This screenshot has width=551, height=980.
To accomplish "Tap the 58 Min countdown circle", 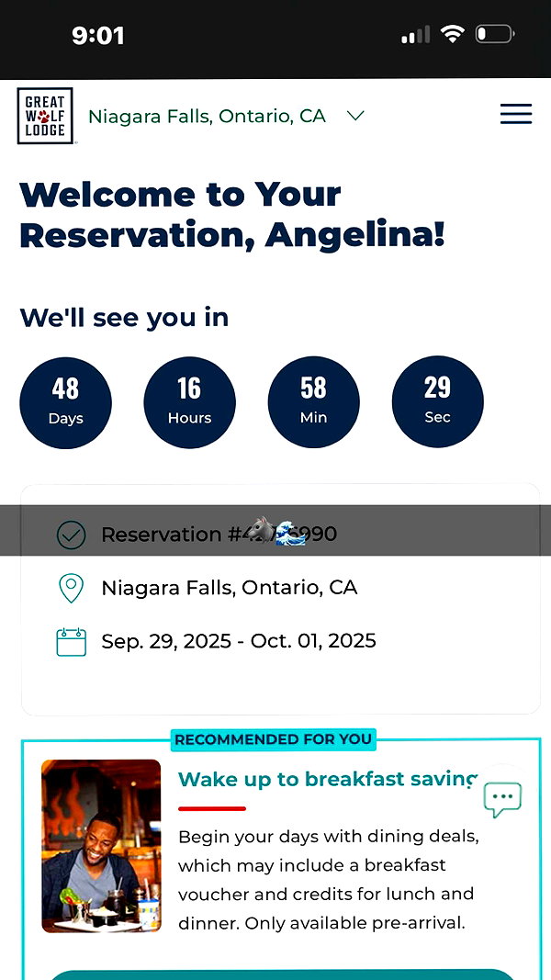I will pos(313,402).
